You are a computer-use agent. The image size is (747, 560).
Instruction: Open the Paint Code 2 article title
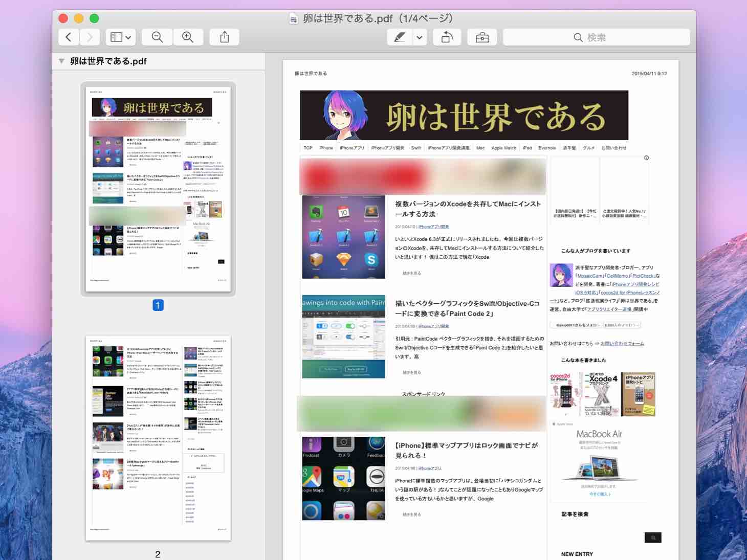tap(467, 308)
